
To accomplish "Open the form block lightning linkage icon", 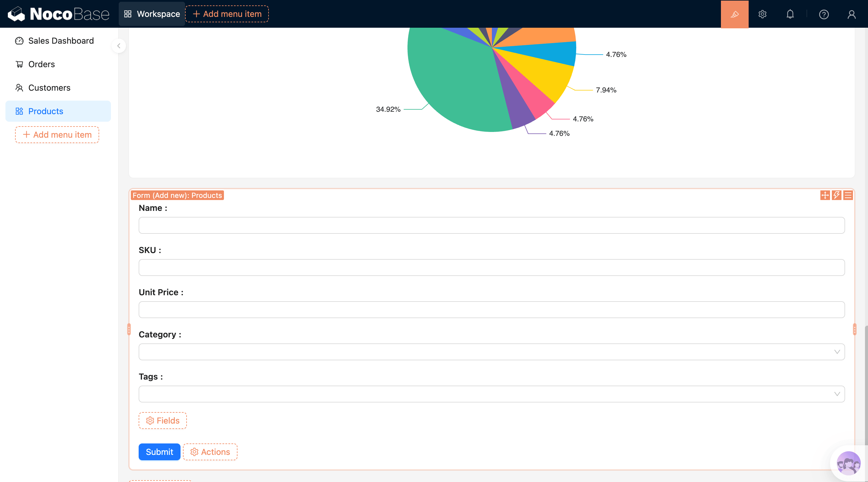I will click(x=836, y=195).
